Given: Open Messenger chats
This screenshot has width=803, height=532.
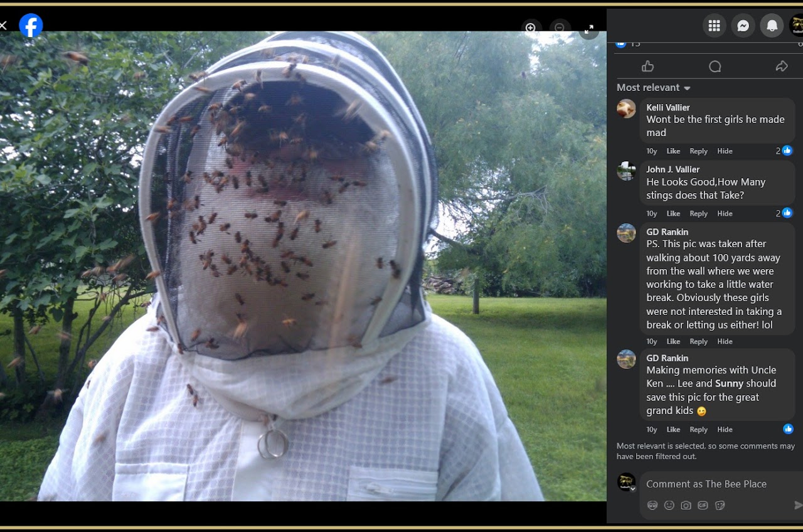Looking at the screenshot, I should pyautogui.click(x=743, y=26).
